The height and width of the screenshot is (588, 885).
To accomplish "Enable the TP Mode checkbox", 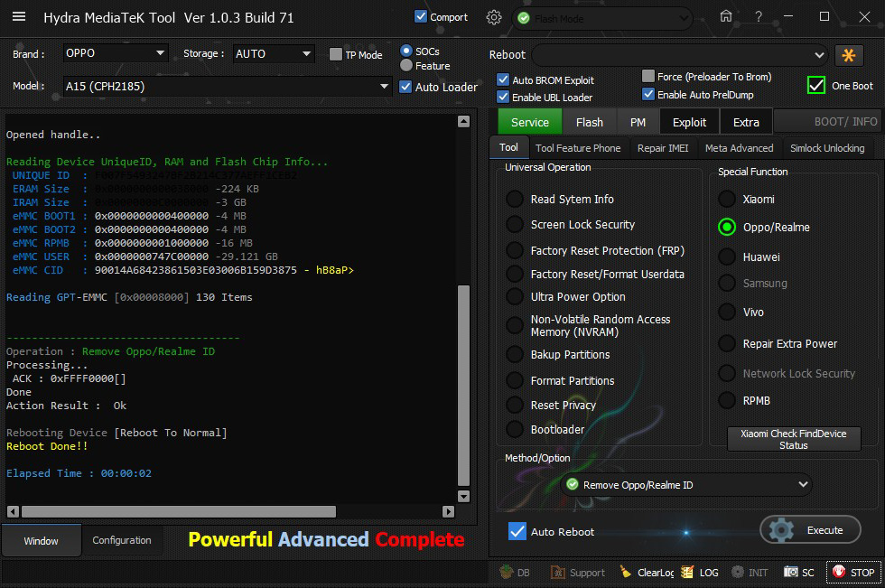I will [x=336, y=55].
